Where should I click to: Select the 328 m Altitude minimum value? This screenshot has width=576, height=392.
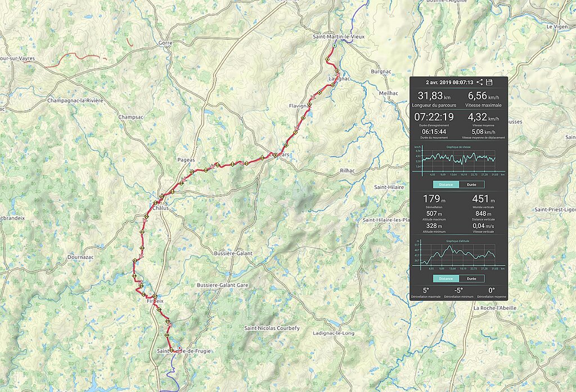point(434,226)
